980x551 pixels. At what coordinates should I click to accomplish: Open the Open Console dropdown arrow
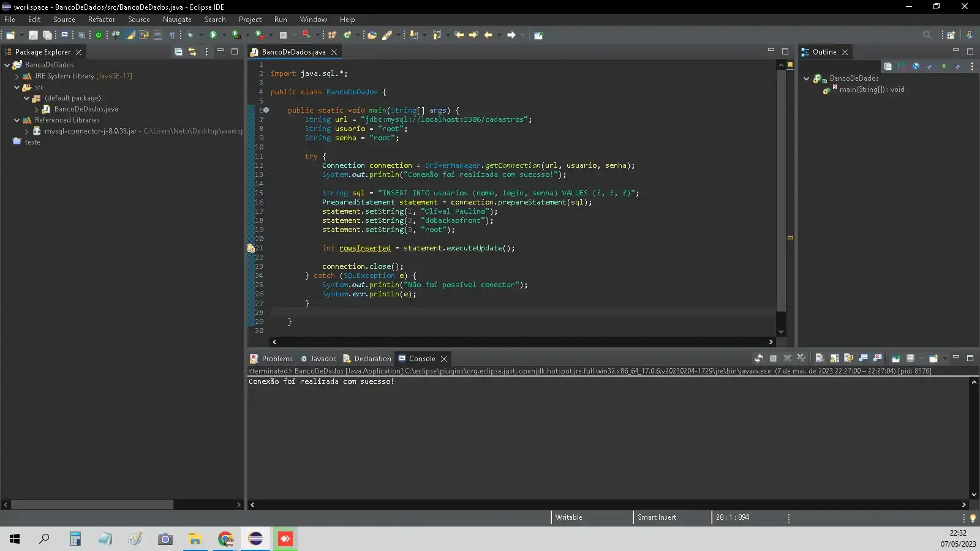pyautogui.click(x=945, y=358)
